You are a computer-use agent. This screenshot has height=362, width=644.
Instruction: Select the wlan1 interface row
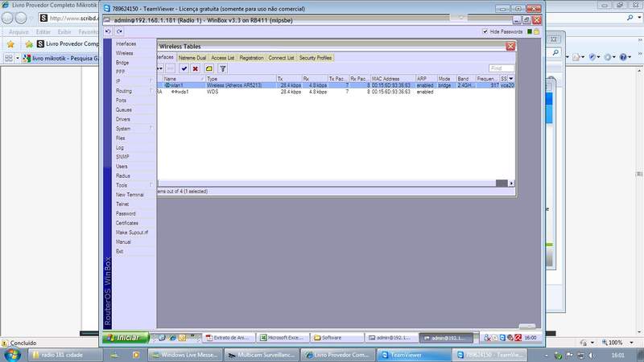[336, 85]
